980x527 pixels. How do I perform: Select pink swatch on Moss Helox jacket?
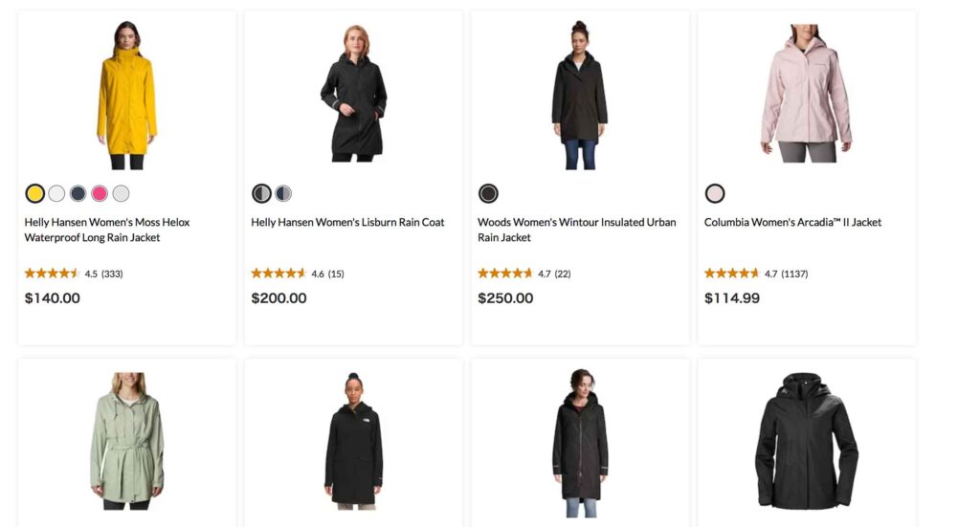coord(100,193)
